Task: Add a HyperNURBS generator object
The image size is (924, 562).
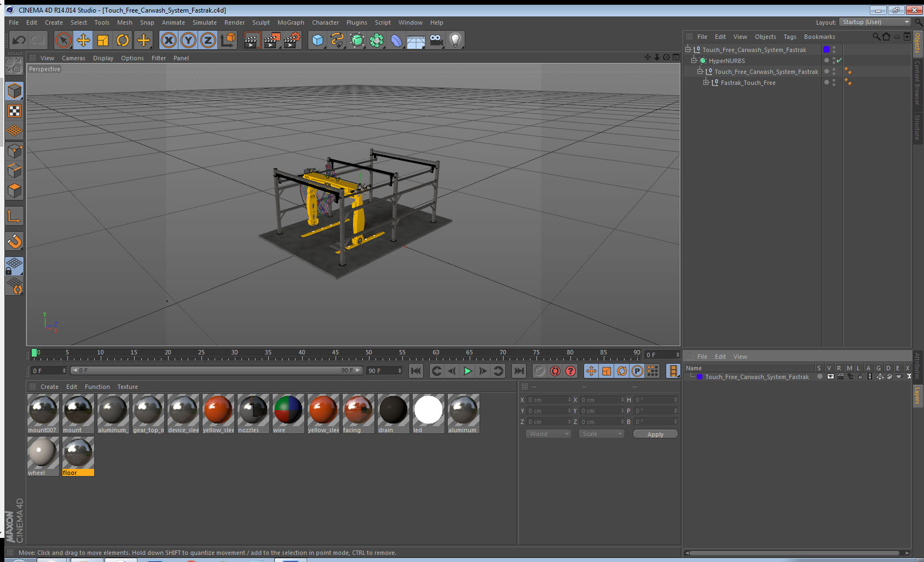Action: click(x=357, y=40)
